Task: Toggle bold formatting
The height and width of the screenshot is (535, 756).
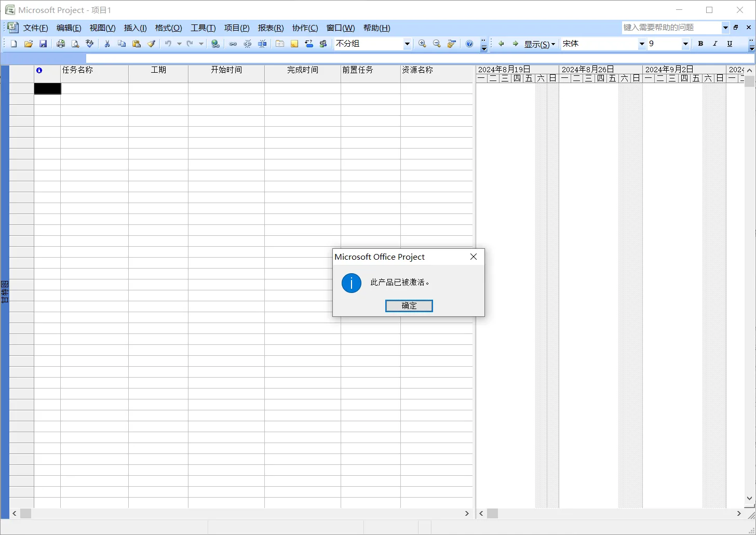Action: pos(700,44)
